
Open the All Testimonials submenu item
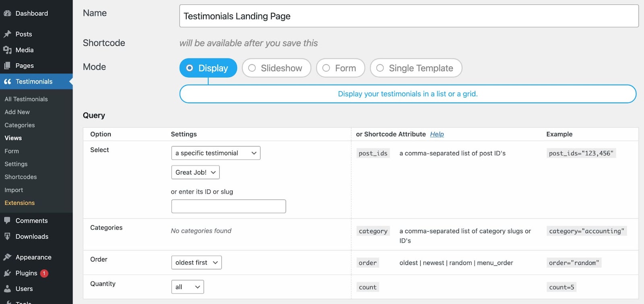coord(26,99)
